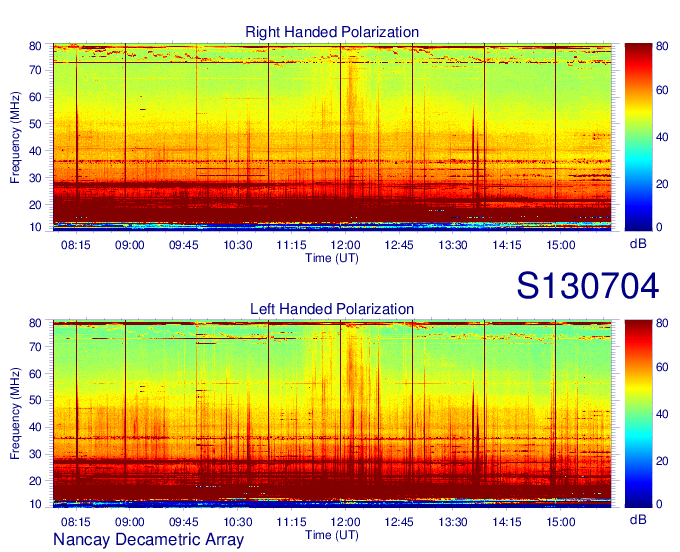Click the 11:15 tick under Left Handed plot

click(x=291, y=522)
